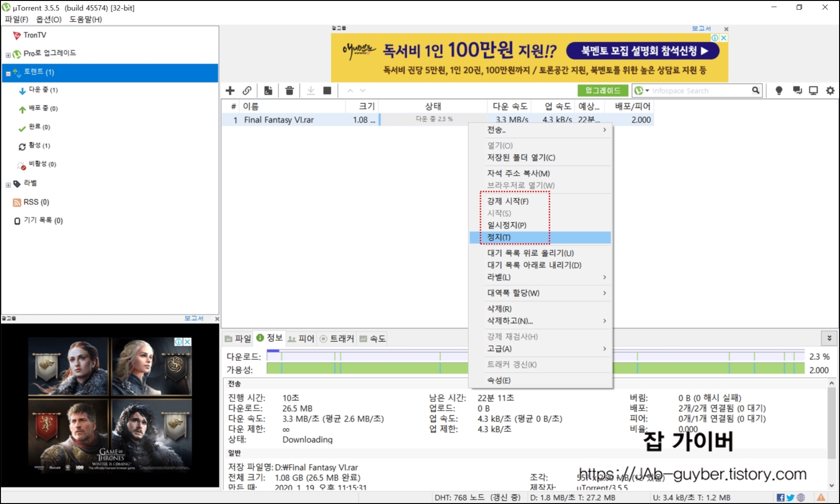Image resolution: width=840 pixels, height=504 pixels.
Task: Click the Infospace Search input field
Action: [700, 91]
